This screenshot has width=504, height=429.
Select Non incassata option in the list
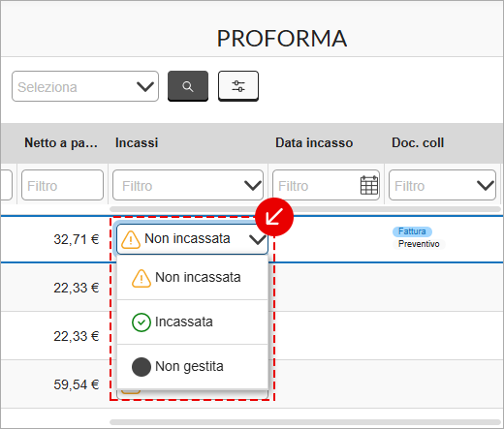tap(192, 278)
